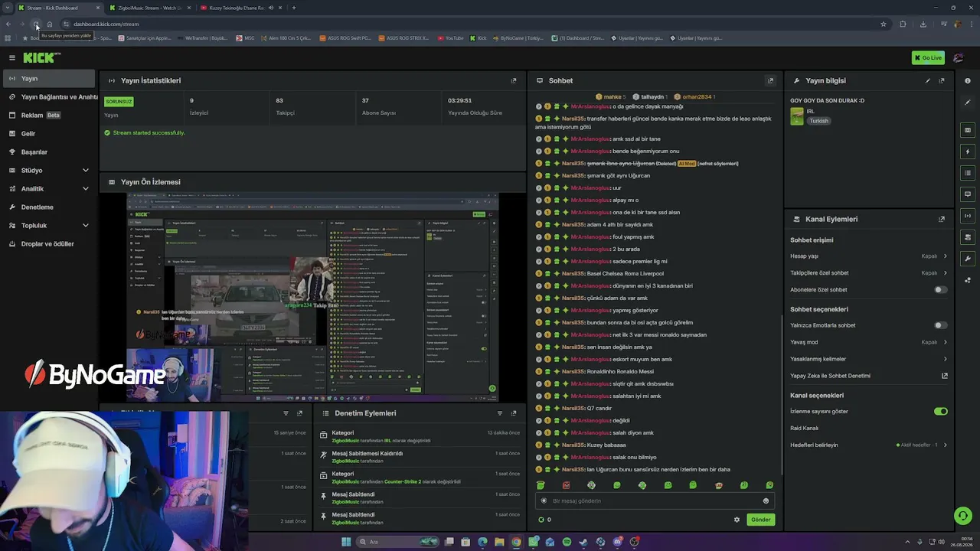Open Gelir in the sidebar
Viewport: 980px width, 551px height.
tap(49, 133)
